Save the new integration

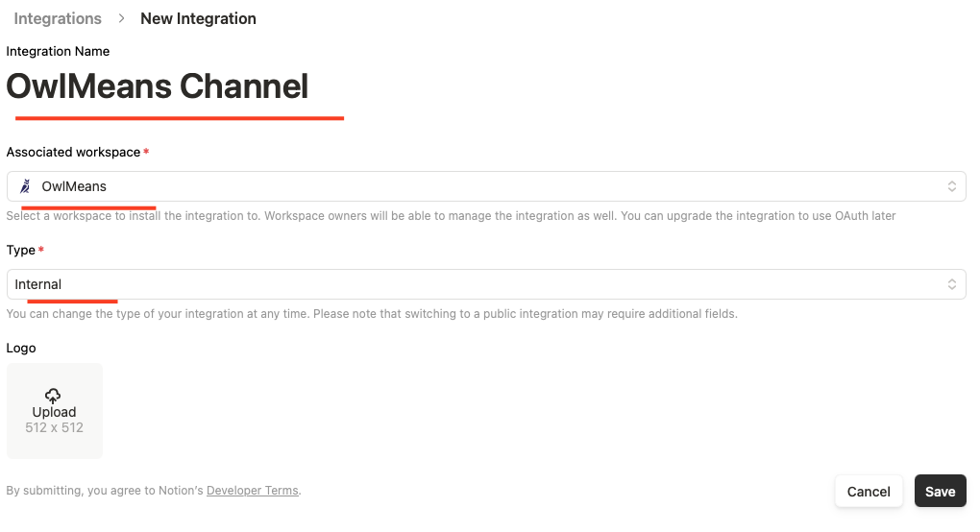pos(940,492)
